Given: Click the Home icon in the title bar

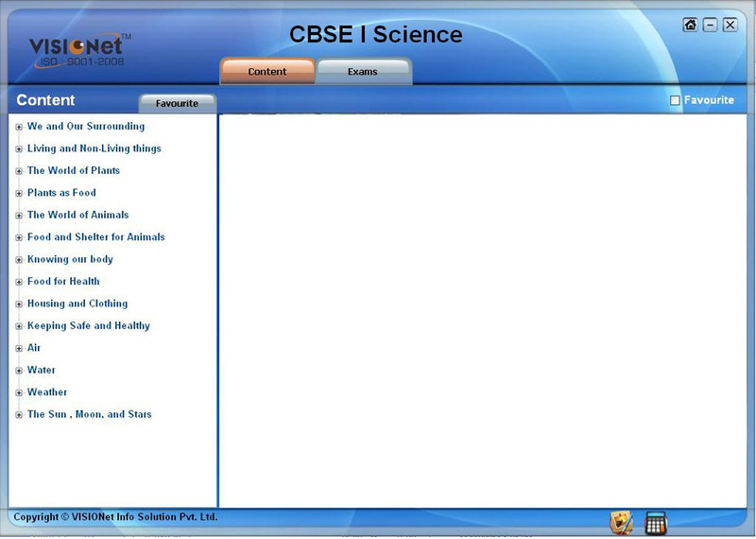Looking at the screenshot, I should (690, 26).
